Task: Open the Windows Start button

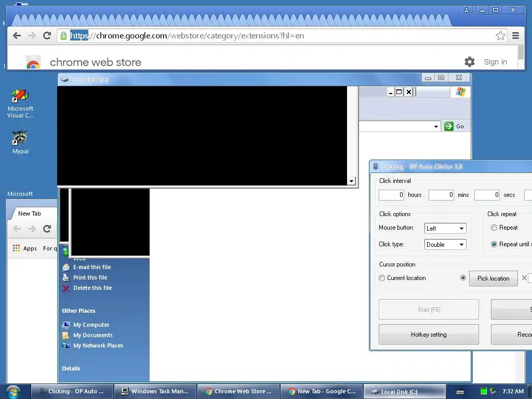Action: coord(13,392)
